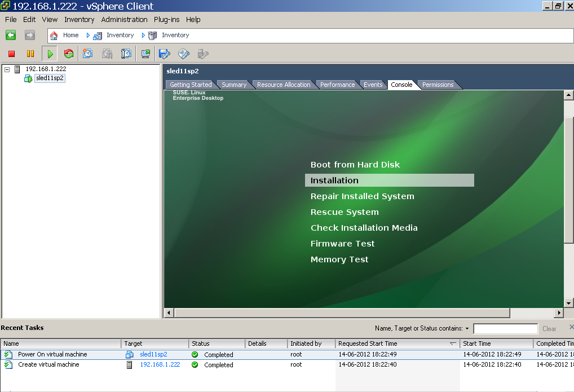This screenshot has width=574, height=392.
Task: Click 'Check Installation Media' boot option
Action: 364,227
